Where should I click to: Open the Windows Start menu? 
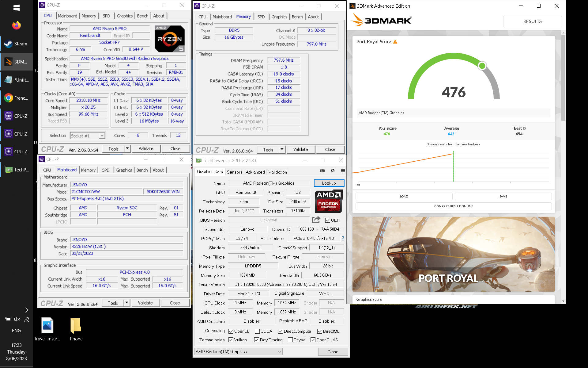click(x=17, y=8)
